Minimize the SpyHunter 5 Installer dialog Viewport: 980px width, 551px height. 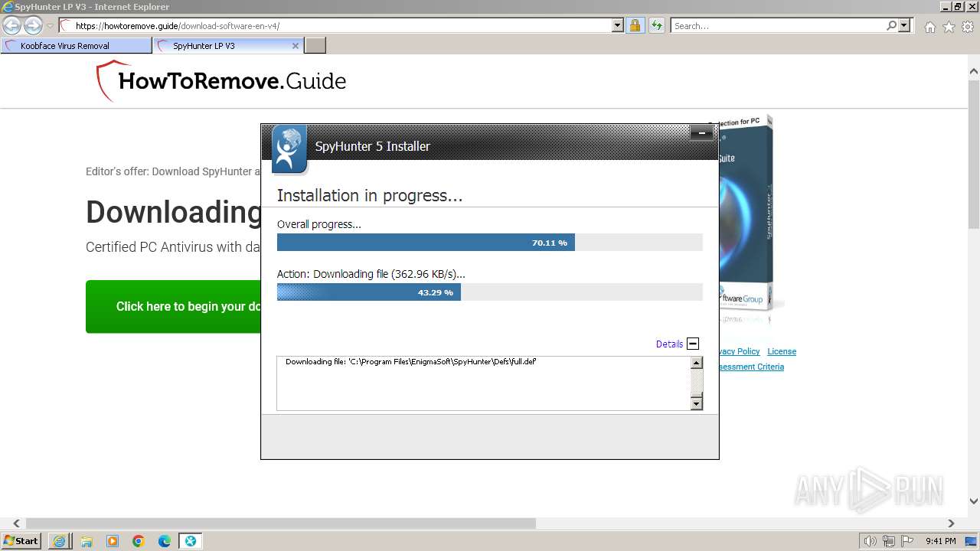[x=702, y=133]
